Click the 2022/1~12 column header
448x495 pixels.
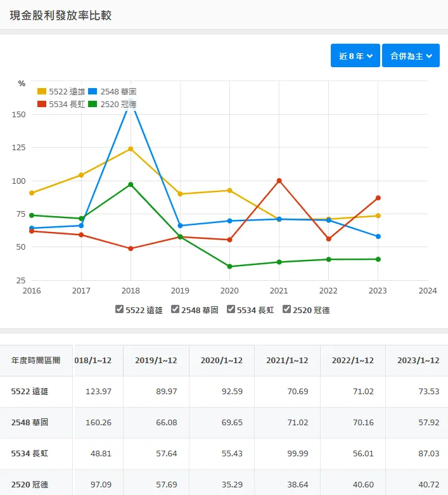pyautogui.click(x=353, y=361)
